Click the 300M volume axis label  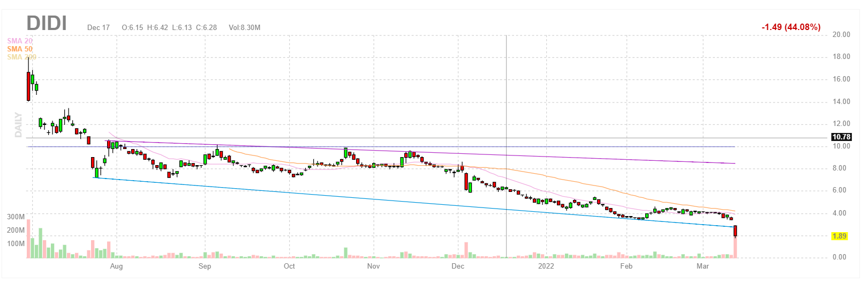tap(16, 217)
